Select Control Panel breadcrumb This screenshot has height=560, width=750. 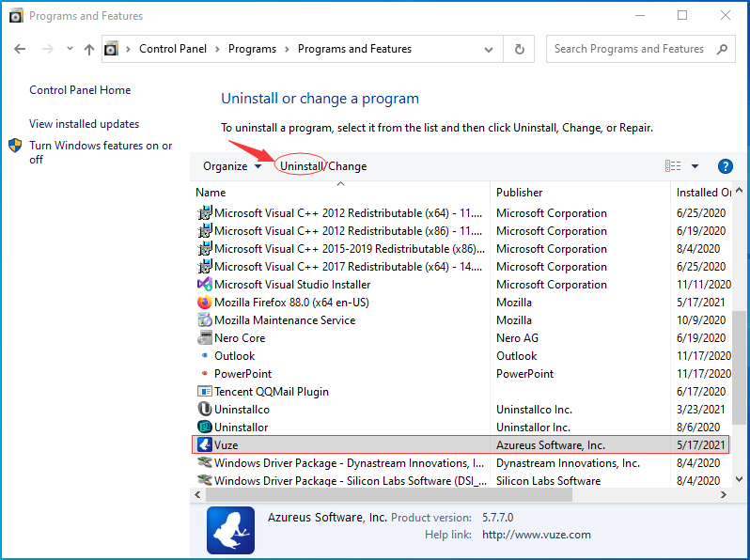click(173, 49)
